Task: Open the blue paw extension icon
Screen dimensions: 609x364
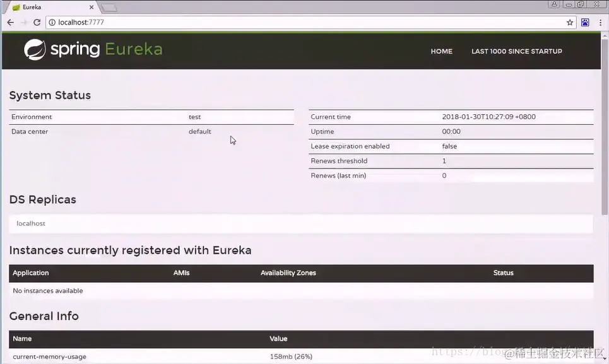Action: pyautogui.click(x=585, y=23)
